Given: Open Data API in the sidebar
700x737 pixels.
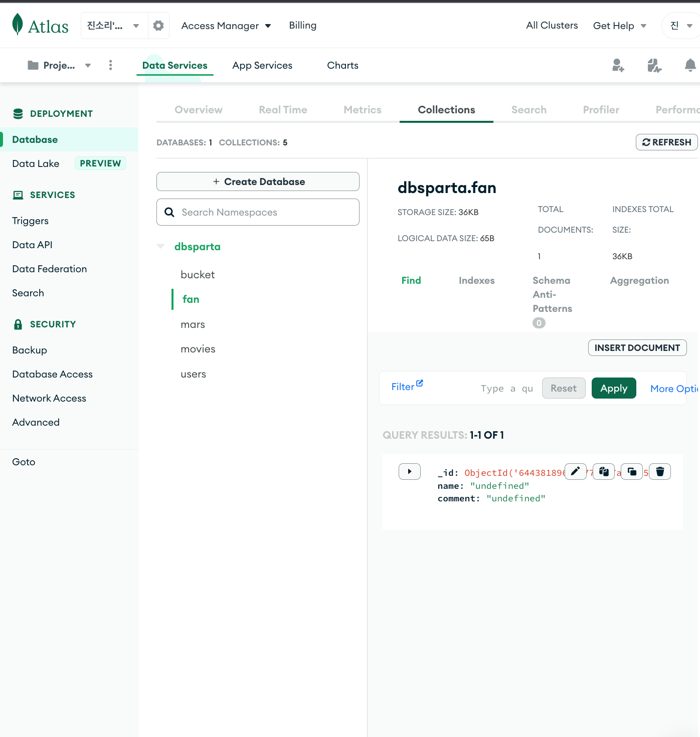Looking at the screenshot, I should point(33,245).
